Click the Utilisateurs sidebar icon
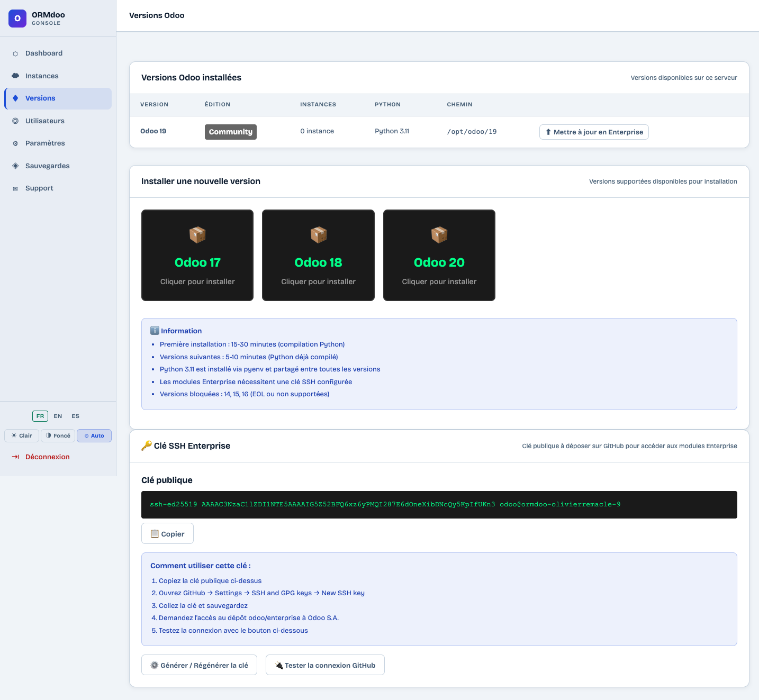 pyautogui.click(x=15, y=121)
